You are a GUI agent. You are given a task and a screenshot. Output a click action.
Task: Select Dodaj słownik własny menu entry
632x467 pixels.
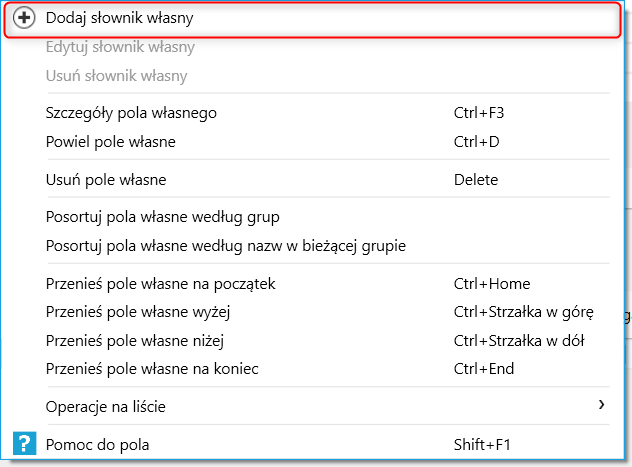120,19
